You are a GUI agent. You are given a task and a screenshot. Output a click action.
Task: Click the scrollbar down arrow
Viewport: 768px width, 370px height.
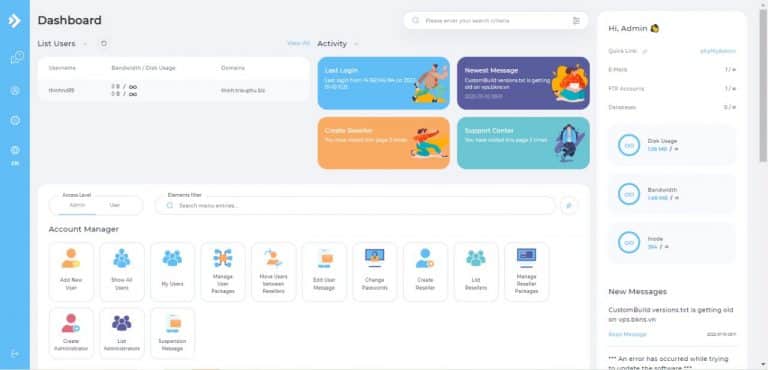click(763, 365)
